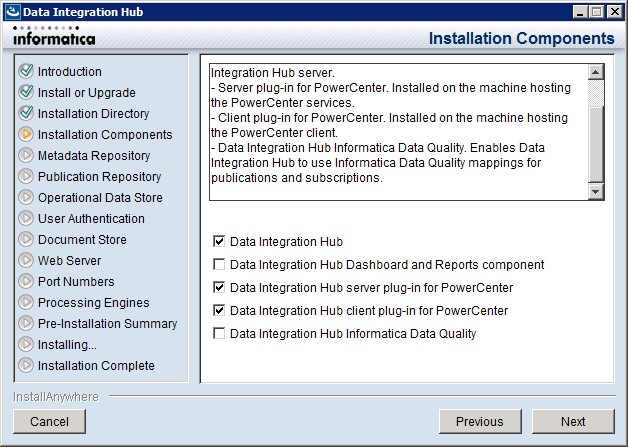Uncheck the Data Integration Hub checkbox
628x447 pixels.
[x=219, y=242]
